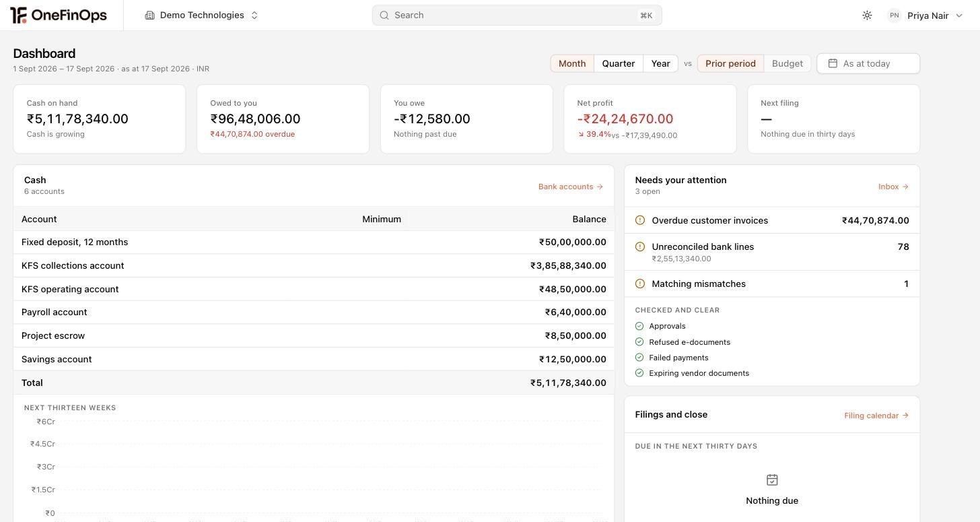Select the KFS collections account row
This screenshot has height=522, width=980.
[314, 265]
